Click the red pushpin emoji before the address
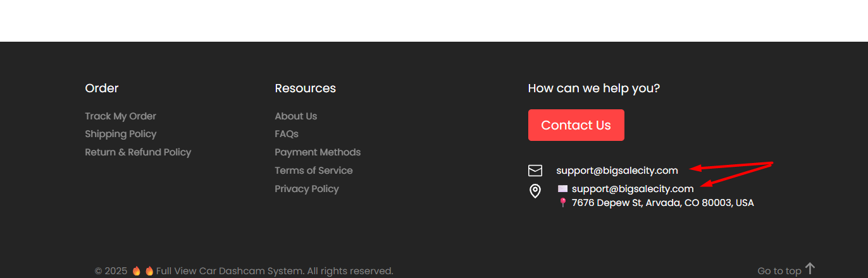The width and height of the screenshot is (868, 278). point(562,203)
